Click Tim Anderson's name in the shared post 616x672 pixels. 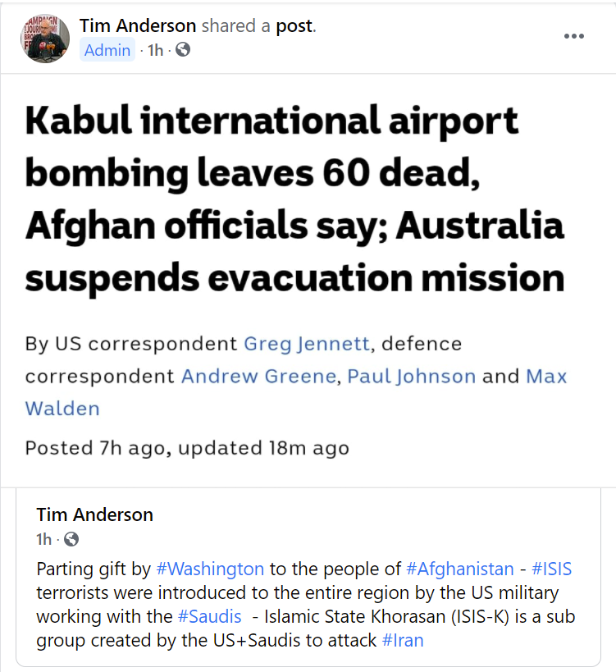(x=94, y=515)
